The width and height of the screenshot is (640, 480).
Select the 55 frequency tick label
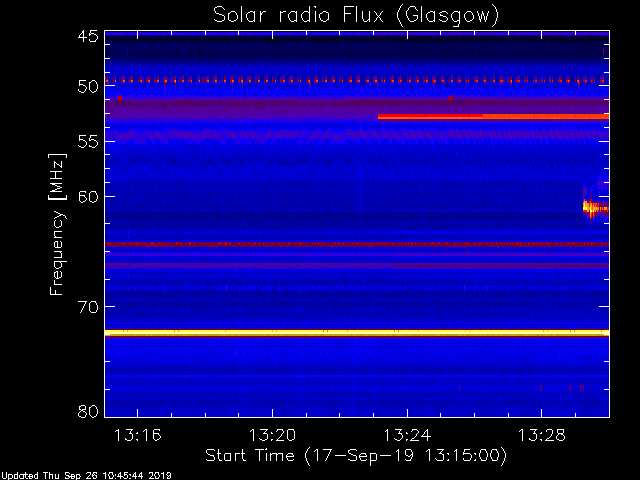click(88, 141)
